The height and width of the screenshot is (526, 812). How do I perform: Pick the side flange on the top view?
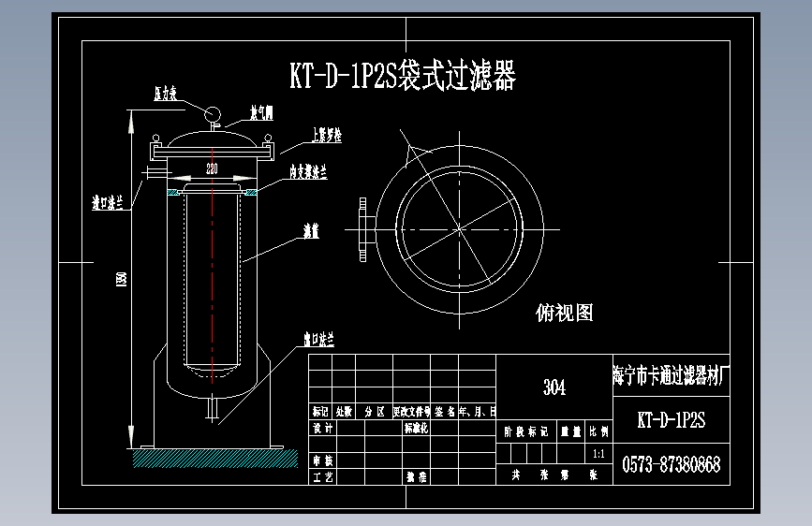pos(365,229)
